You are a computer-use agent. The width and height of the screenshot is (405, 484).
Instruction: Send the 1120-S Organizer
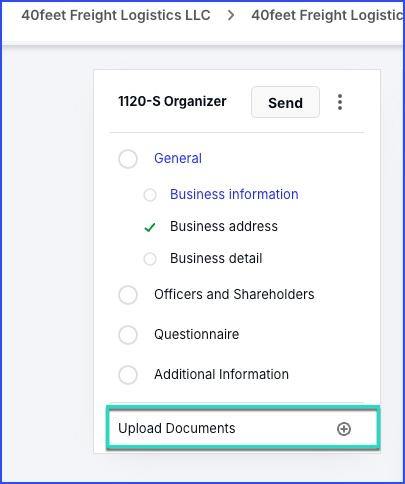285,102
